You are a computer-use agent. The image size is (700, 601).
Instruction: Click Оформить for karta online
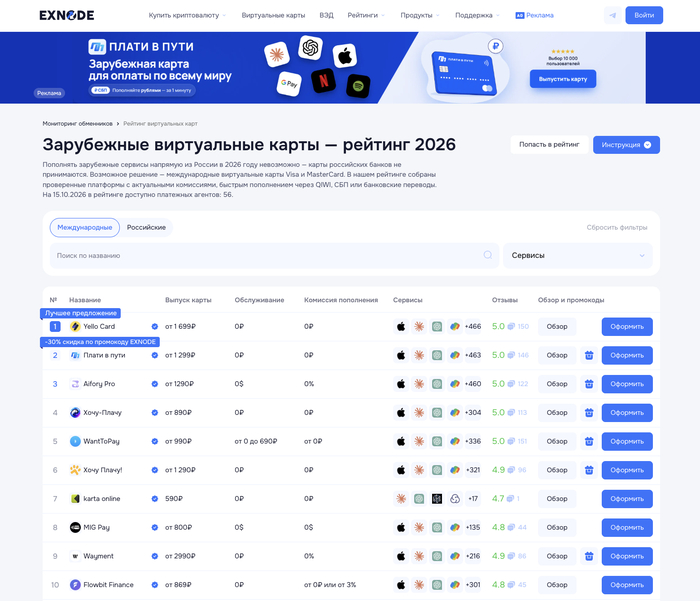tap(627, 499)
